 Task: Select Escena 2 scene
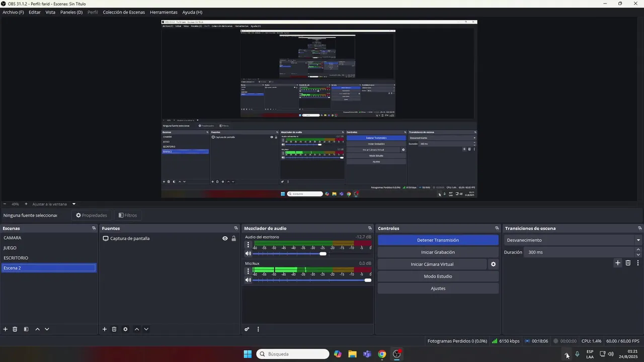click(x=49, y=268)
